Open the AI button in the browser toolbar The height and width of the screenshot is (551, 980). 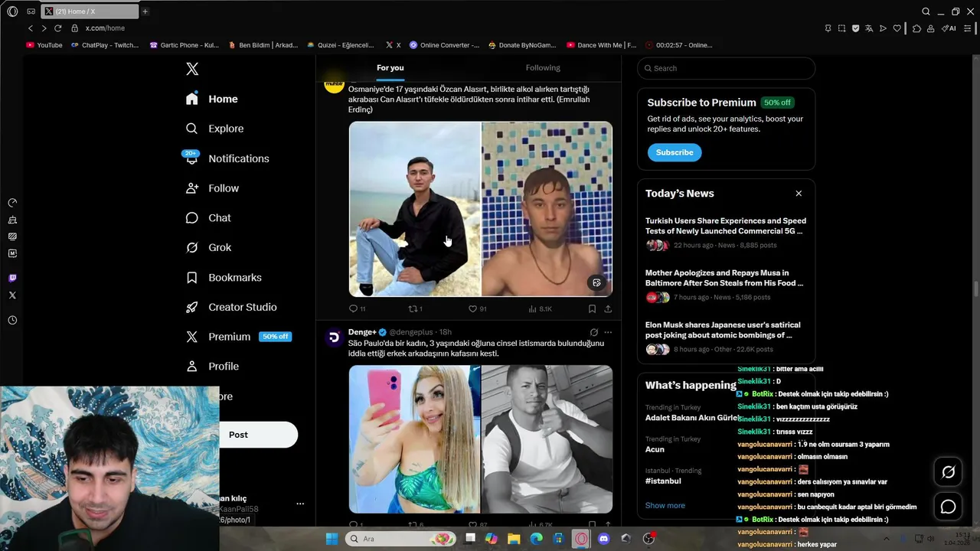click(949, 28)
